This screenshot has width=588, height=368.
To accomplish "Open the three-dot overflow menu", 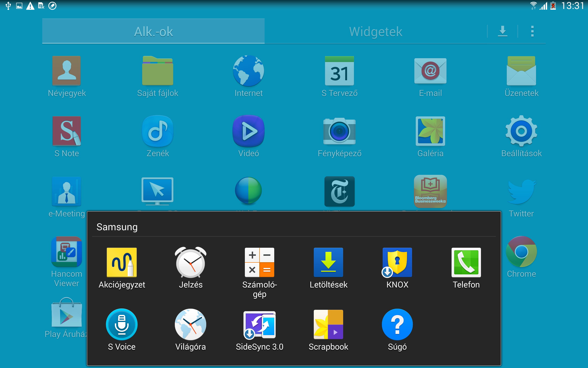I will [x=532, y=31].
